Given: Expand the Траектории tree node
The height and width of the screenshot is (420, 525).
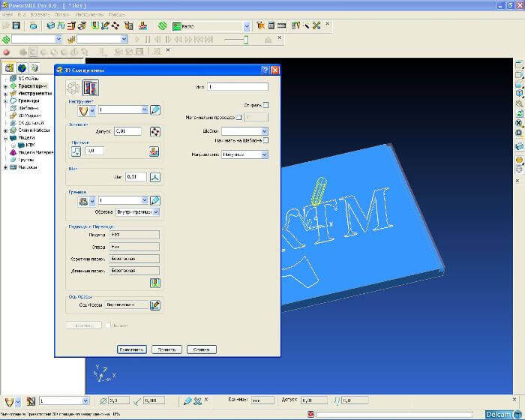Looking at the screenshot, I should [5, 86].
